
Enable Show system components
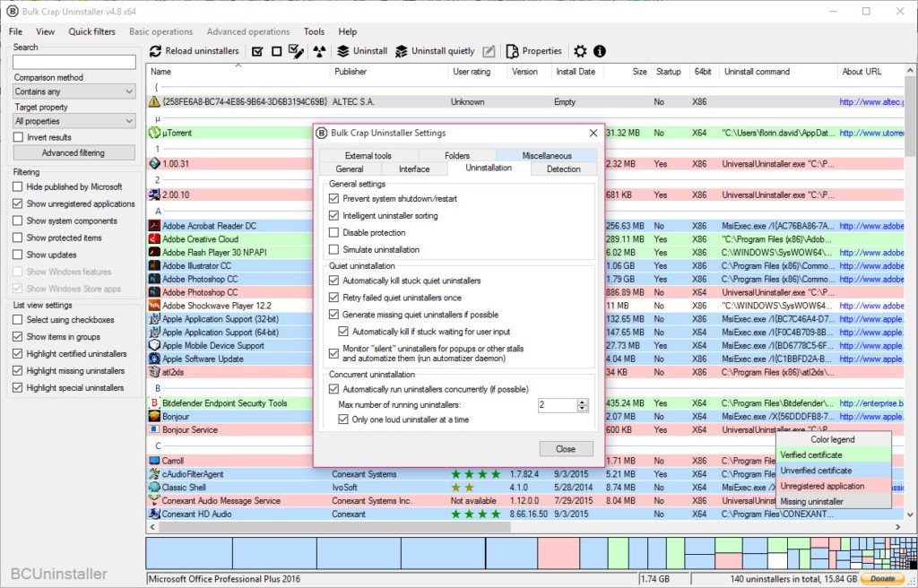coord(18,220)
